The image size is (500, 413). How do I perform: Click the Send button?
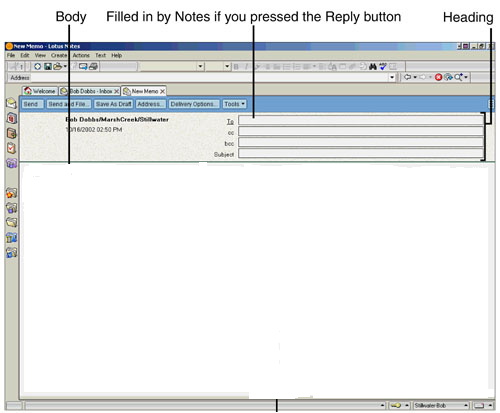pos(32,104)
